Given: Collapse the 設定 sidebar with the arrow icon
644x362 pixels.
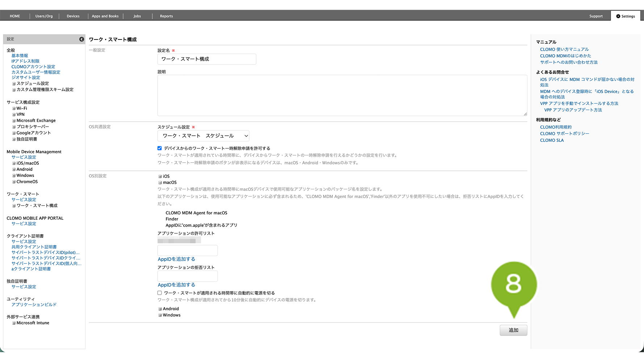Looking at the screenshot, I should (x=81, y=39).
